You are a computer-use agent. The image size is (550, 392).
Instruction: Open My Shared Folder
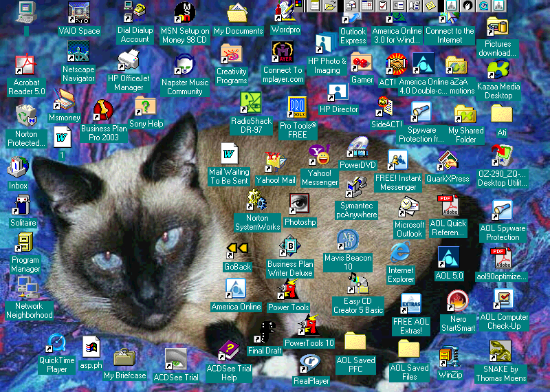[x=465, y=113]
